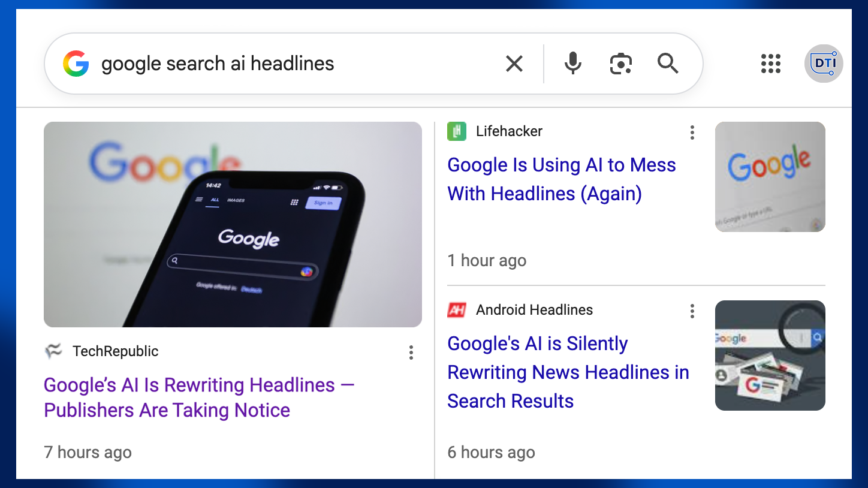
Task: Open the Google apps grid menu
Action: coord(771,64)
